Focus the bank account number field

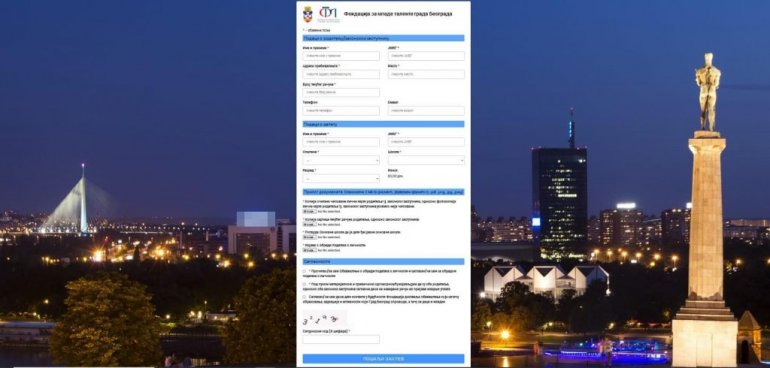click(341, 92)
